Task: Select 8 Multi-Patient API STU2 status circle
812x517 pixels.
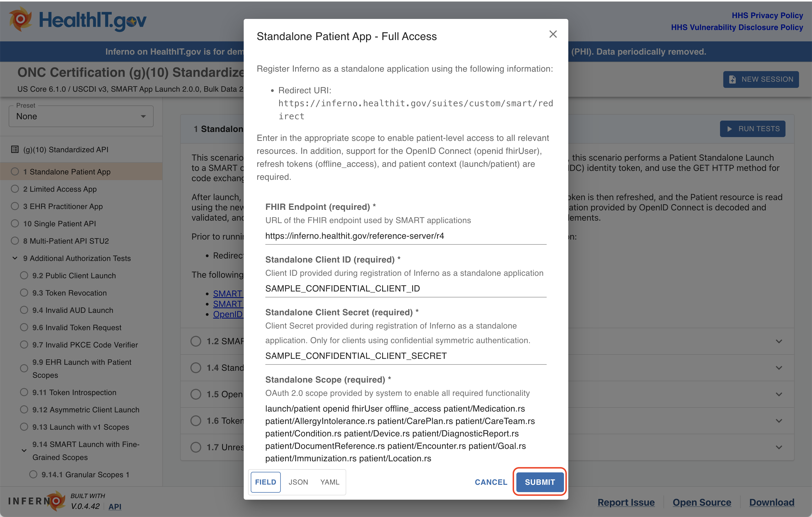Action: click(x=15, y=241)
